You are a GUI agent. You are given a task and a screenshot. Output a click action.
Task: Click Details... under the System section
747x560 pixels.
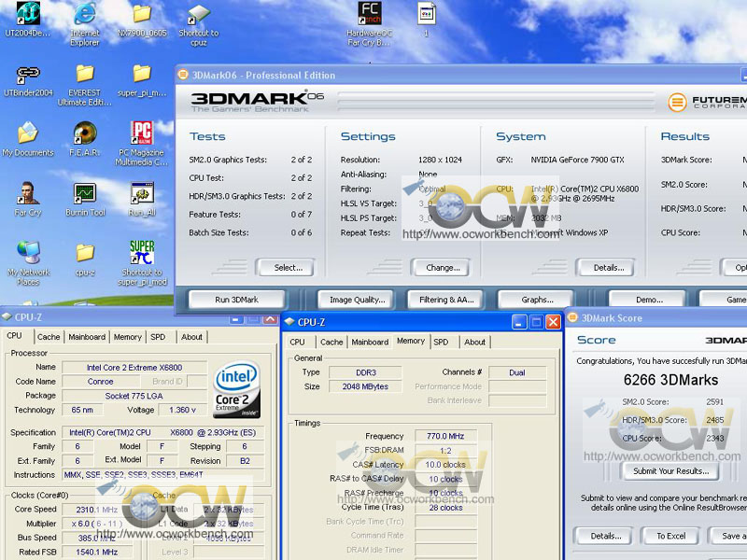(x=606, y=268)
